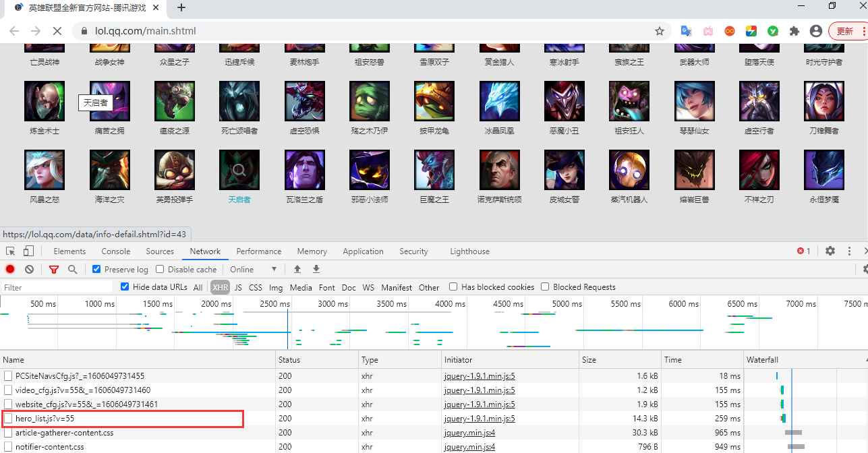This screenshot has width=868, height=453.
Task: Click the inspect element picker icon
Action: [x=10, y=251]
